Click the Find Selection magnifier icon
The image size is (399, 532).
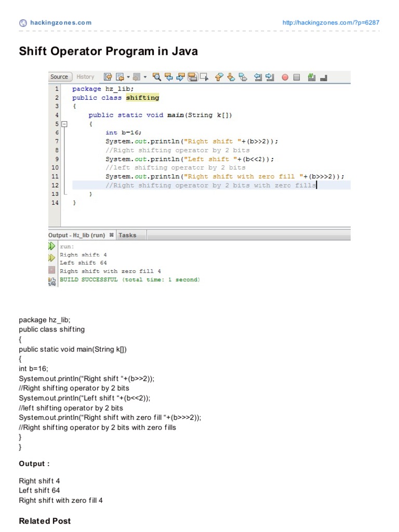click(x=156, y=77)
